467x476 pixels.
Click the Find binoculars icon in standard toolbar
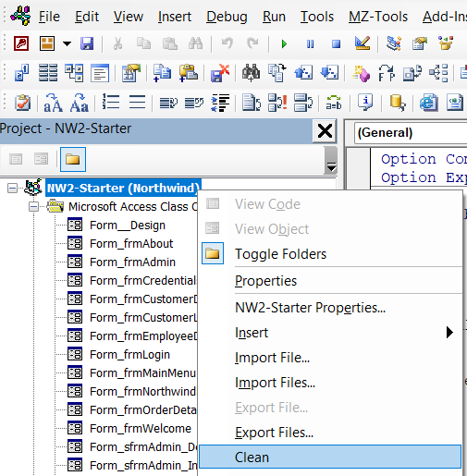(195, 43)
